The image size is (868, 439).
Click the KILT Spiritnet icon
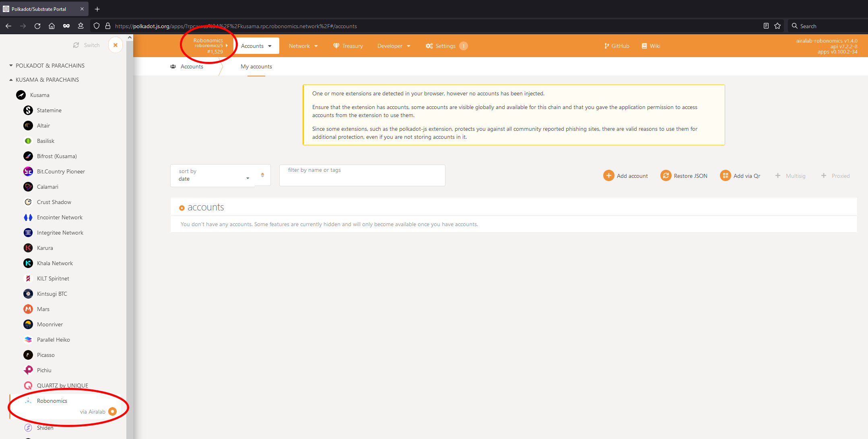click(x=28, y=278)
